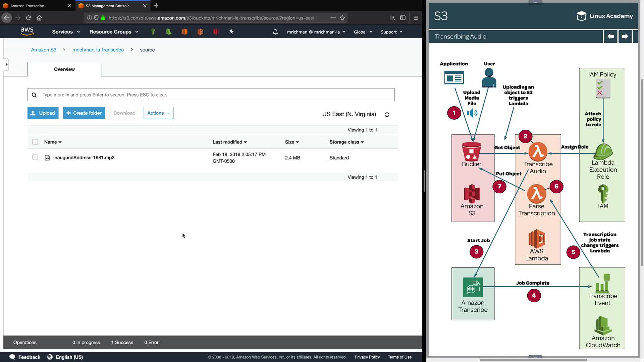This screenshot has width=644, height=362.
Task: Open the Global region dropdown
Action: tap(363, 32)
